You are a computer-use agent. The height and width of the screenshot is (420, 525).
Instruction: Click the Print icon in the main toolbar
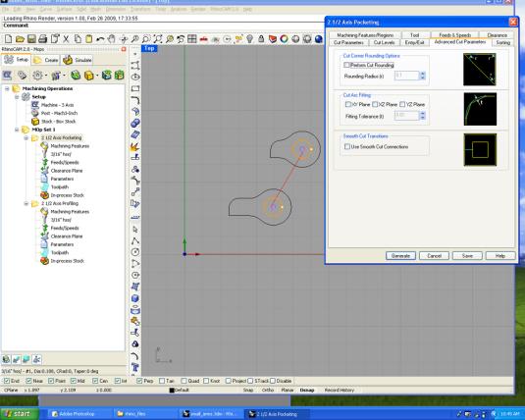[43, 39]
